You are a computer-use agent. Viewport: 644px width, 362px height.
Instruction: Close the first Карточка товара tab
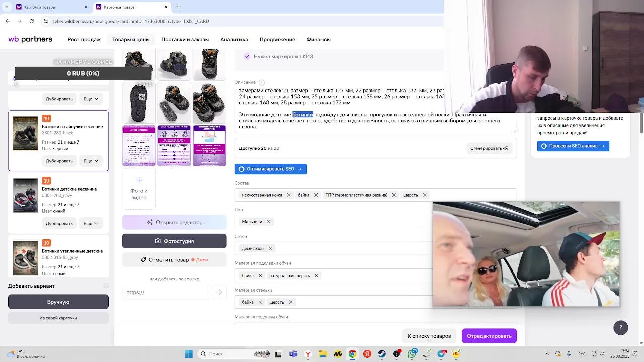[86, 7]
